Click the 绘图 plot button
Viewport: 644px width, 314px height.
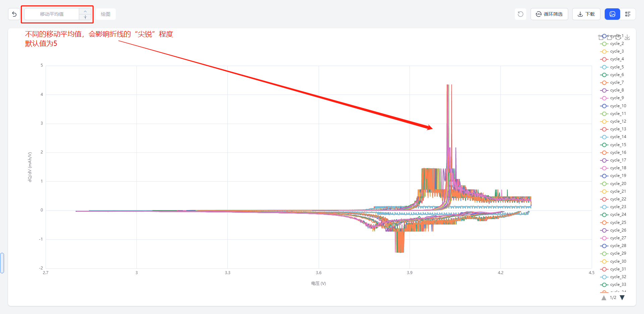click(x=106, y=14)
